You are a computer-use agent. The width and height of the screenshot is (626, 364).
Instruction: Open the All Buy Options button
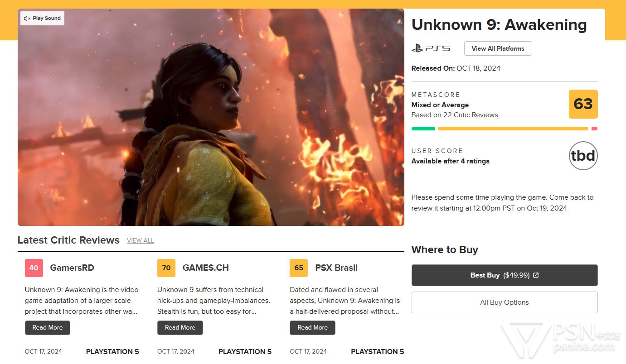coord(505,302)
